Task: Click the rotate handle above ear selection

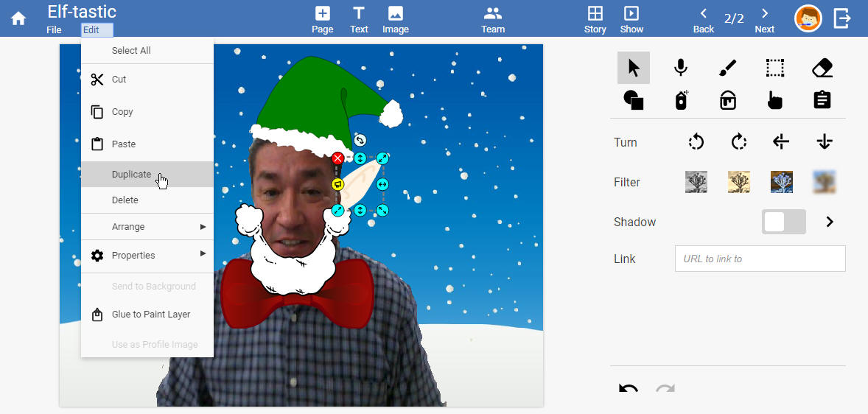Action: pos(360,140)
